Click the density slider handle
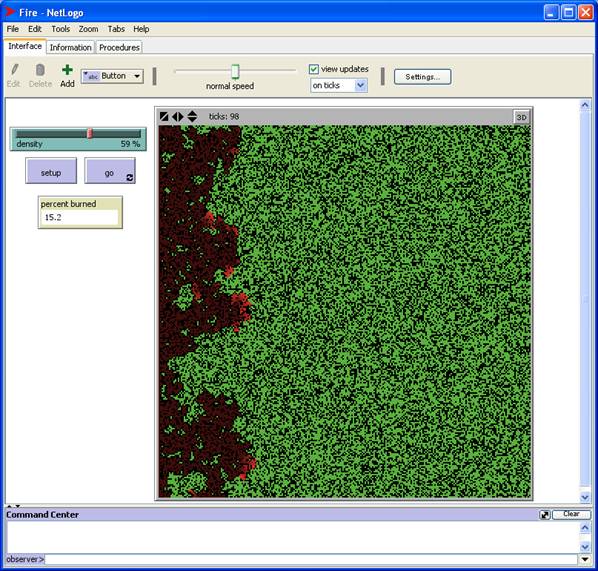The image size is (598, 571). point(90,133)
